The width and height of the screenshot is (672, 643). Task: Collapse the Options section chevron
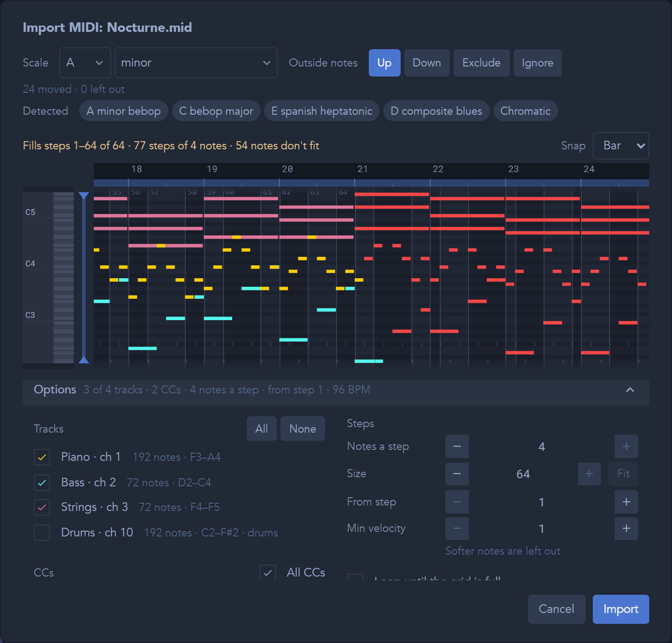click(630, 390)
